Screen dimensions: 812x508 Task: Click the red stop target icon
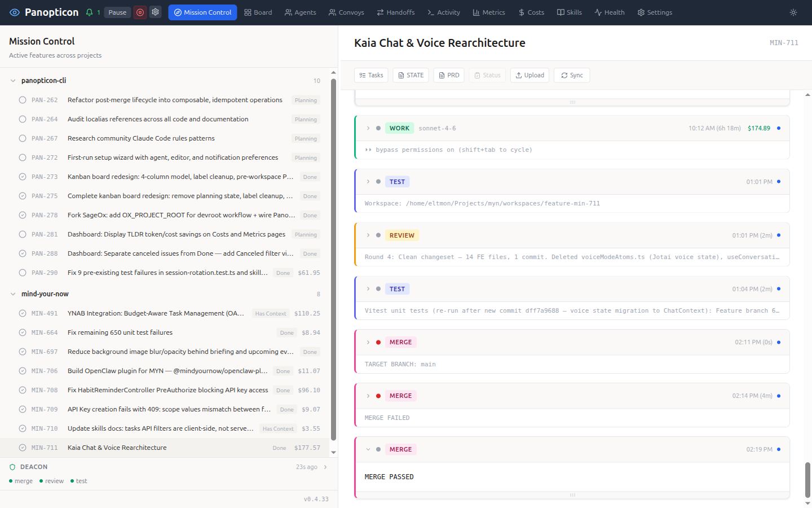140,12
